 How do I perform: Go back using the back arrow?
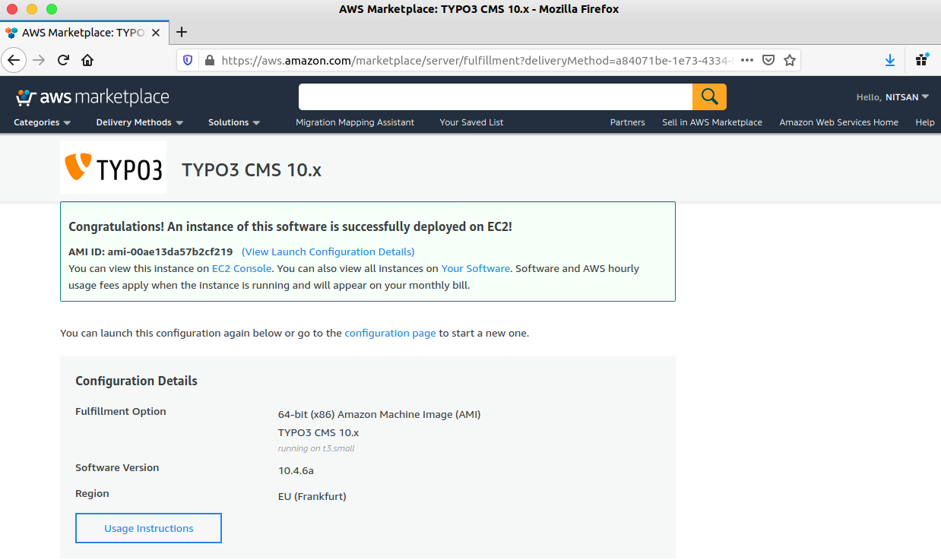tap(14, 59)
